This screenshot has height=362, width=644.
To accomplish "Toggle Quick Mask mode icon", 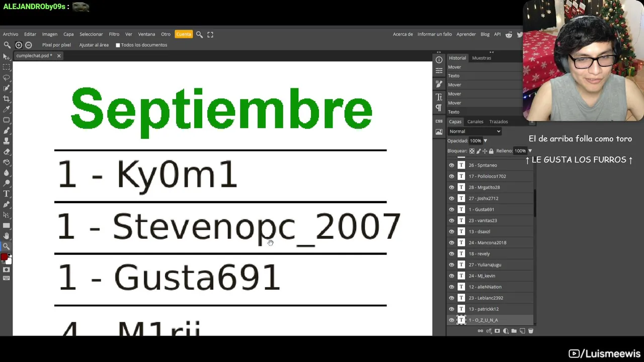I will (6, 270).
